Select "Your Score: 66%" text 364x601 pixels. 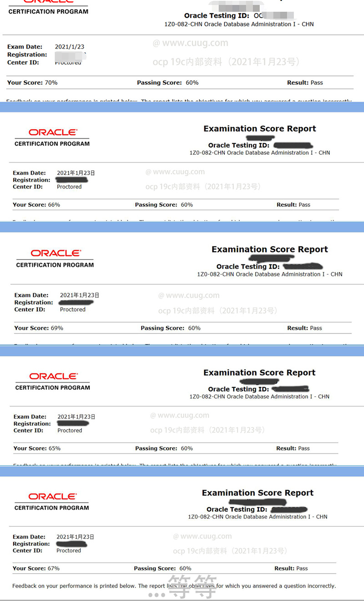coord(36,204)
